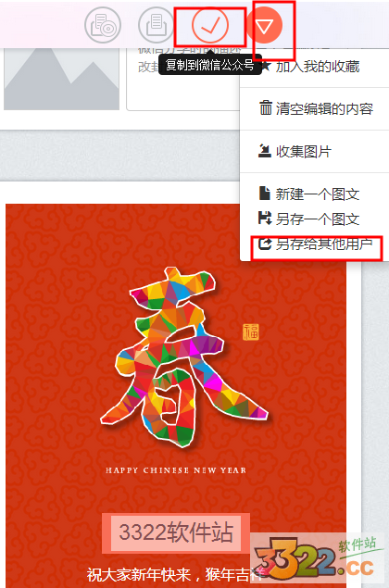Click the gray cover image placeholder
Image resolution: width=389 pixels, height=588 pixels.
pos(61,79)
